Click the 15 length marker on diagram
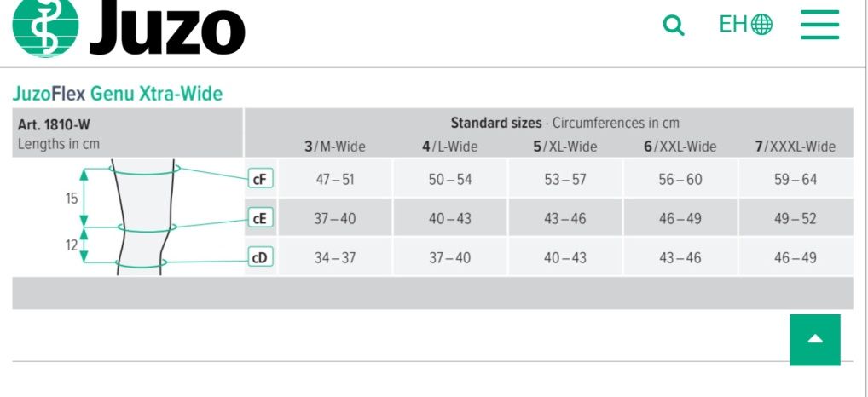 click(72, 198)
